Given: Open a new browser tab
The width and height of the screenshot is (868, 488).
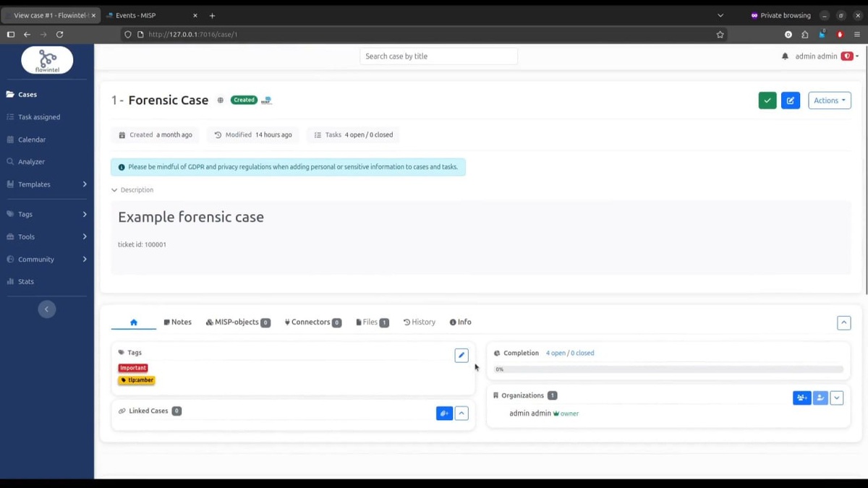Looking at the screenshot, I should coord(212,15).
